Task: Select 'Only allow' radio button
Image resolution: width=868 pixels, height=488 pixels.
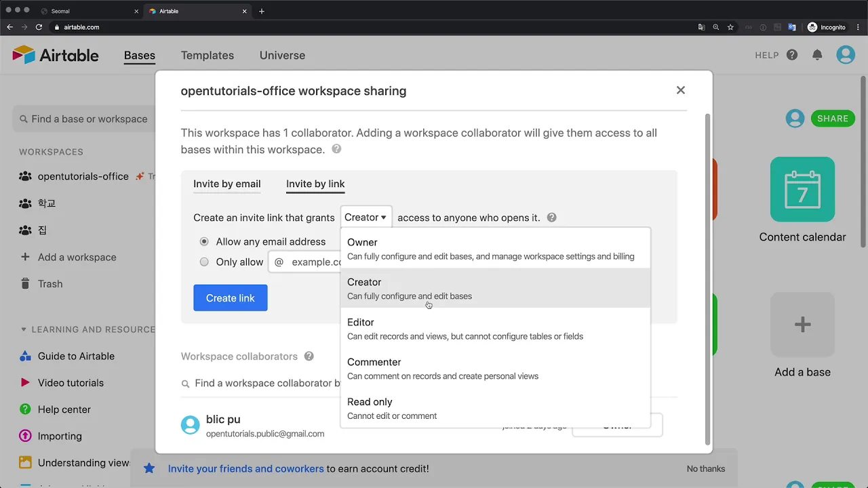Action: tap(204, 262)
